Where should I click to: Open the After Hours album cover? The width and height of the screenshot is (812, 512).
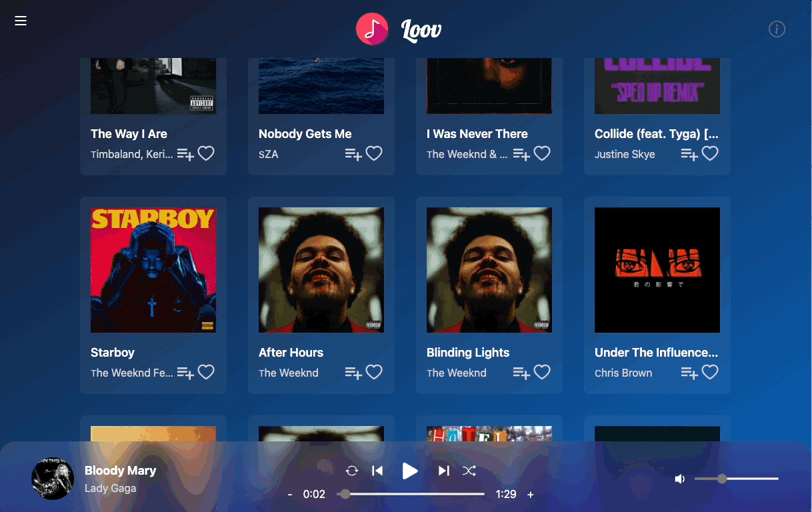coord(321,270)
